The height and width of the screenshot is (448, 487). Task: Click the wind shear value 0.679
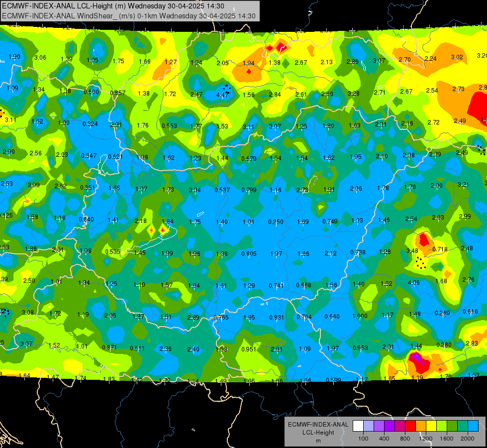(249, 159)
